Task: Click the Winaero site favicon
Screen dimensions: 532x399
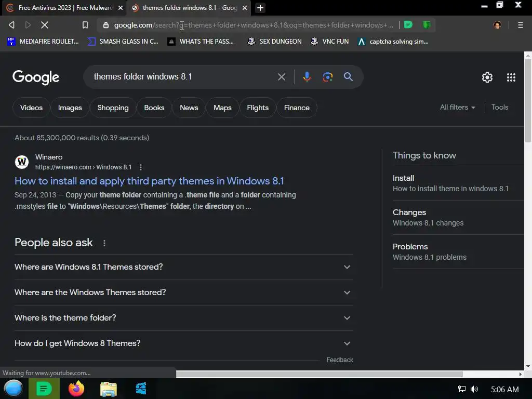Action: tap(22, 162)
